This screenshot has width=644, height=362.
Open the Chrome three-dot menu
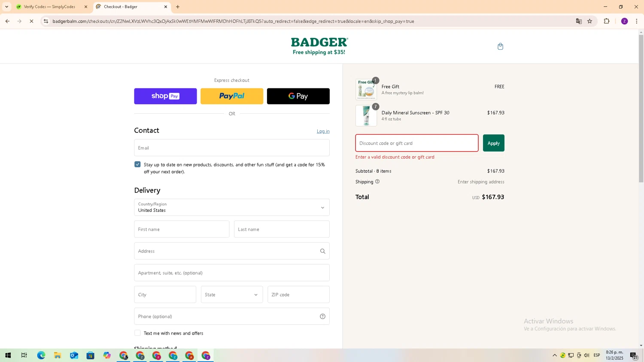coord(636,21)
